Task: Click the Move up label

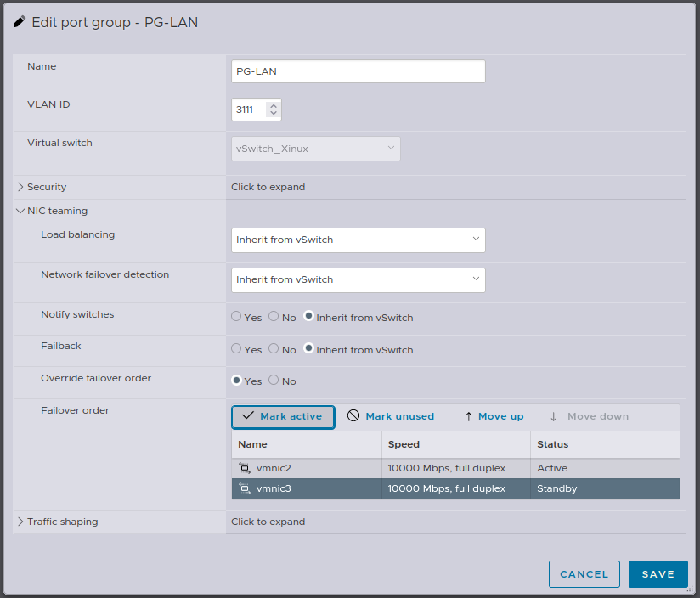Action: point(501,416)
